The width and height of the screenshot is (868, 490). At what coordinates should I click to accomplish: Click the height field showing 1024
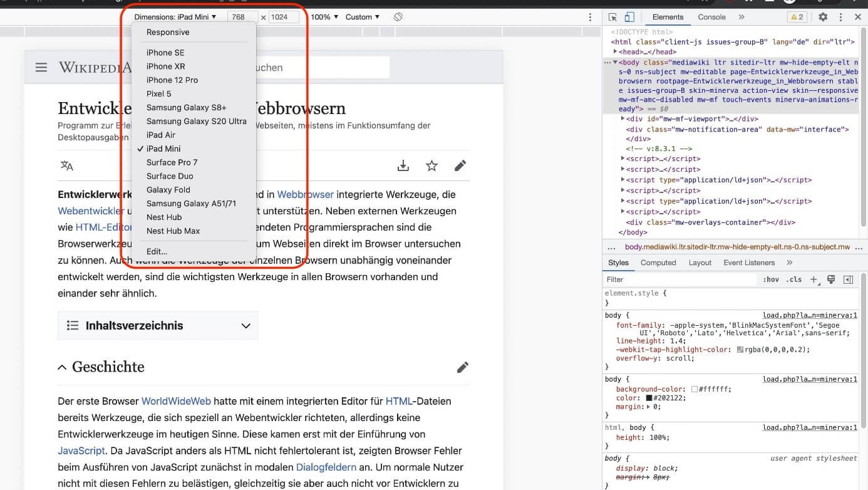284,17
